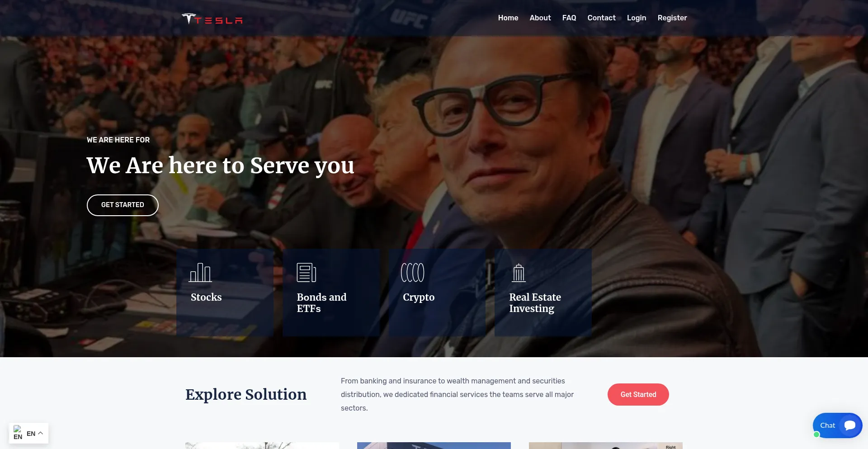This screenshot has height=449, width=868.
Task: Open the About page from navigation
Action: 540,18
